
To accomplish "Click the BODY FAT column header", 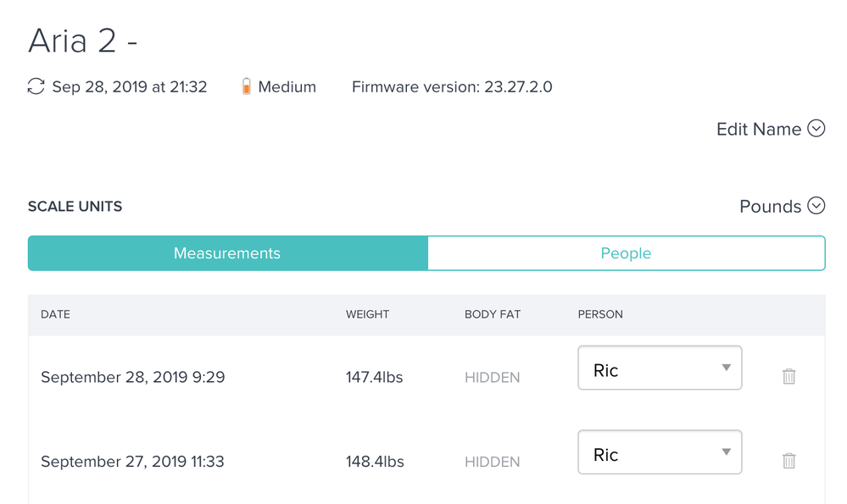I will click(x=492, y=314).
